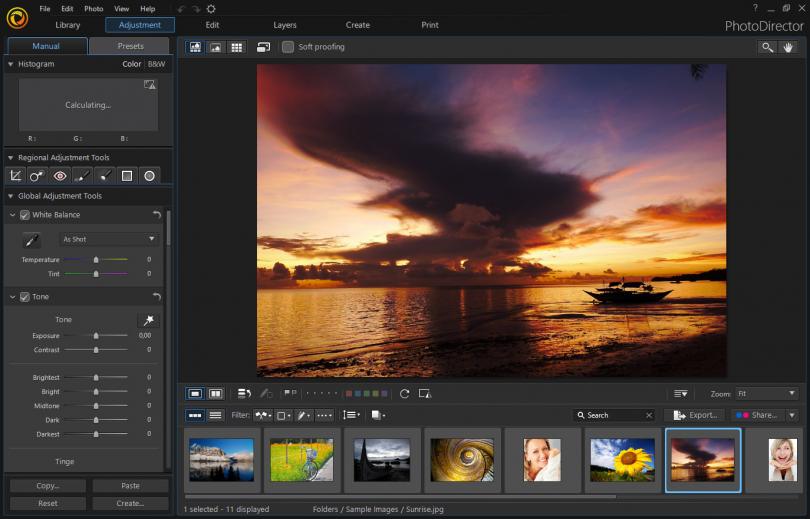Switch to the thumbnail grid view mode
810x519 pixels.
[x=237, y=47]
